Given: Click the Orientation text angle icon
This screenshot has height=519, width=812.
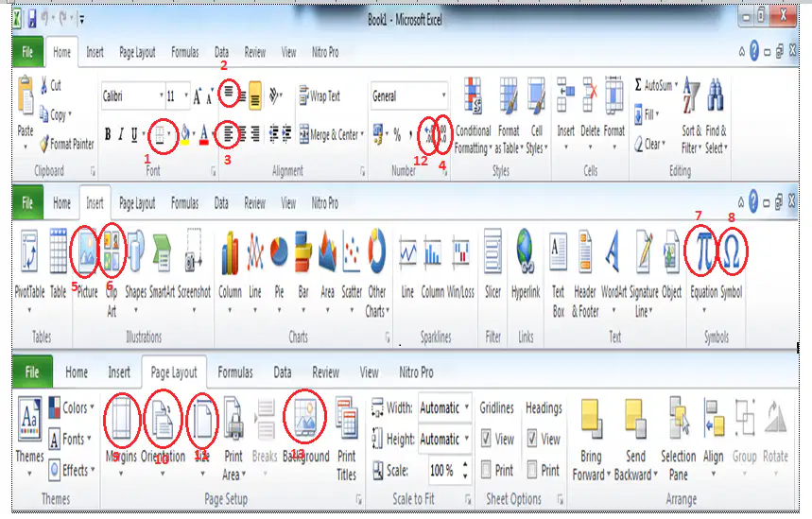Looking at the screenshot, I should pyautogui.click(x=275, y=95).
